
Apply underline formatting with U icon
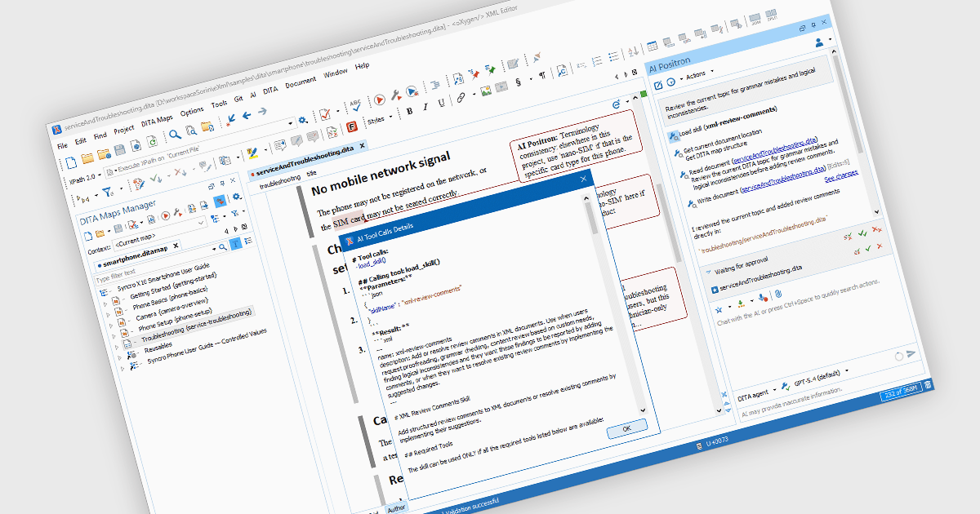click(x=442, y=103)
